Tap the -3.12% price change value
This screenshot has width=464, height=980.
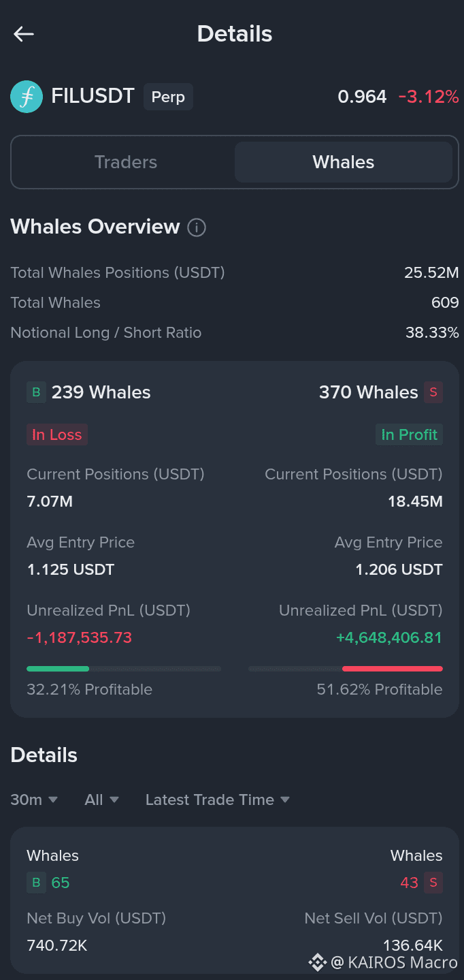tap(429, 97)
